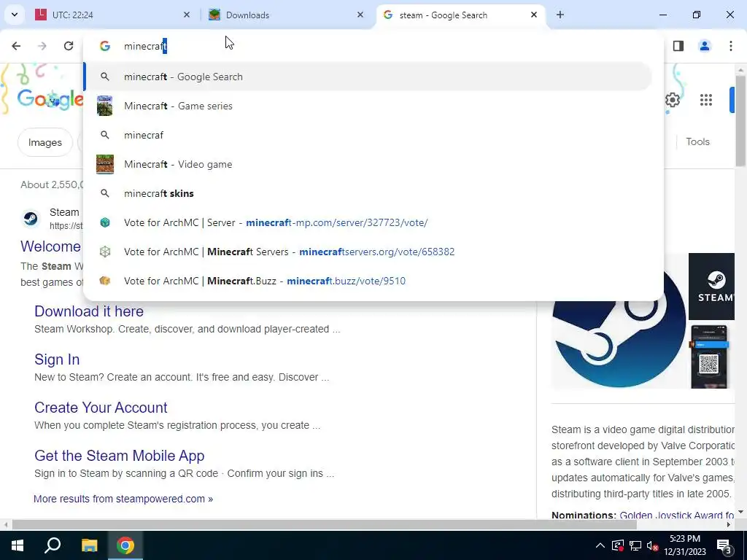The image size is (747, 560).
Task: Open Create Your Account link
Action: coord(101,408)
